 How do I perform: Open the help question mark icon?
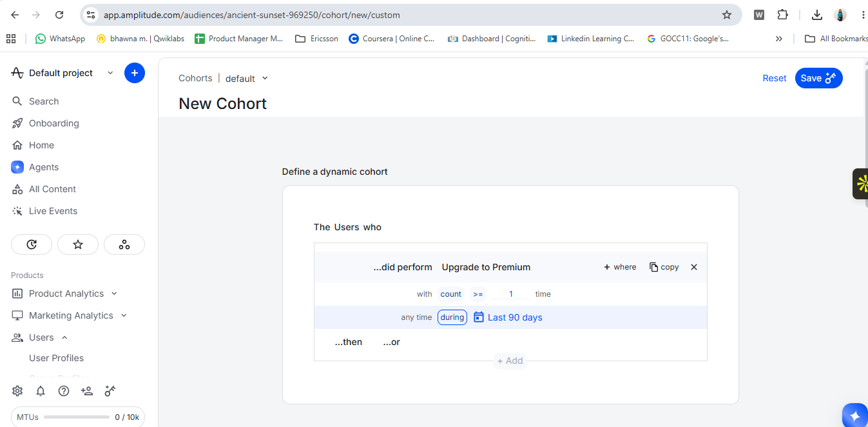click(64, 391)
